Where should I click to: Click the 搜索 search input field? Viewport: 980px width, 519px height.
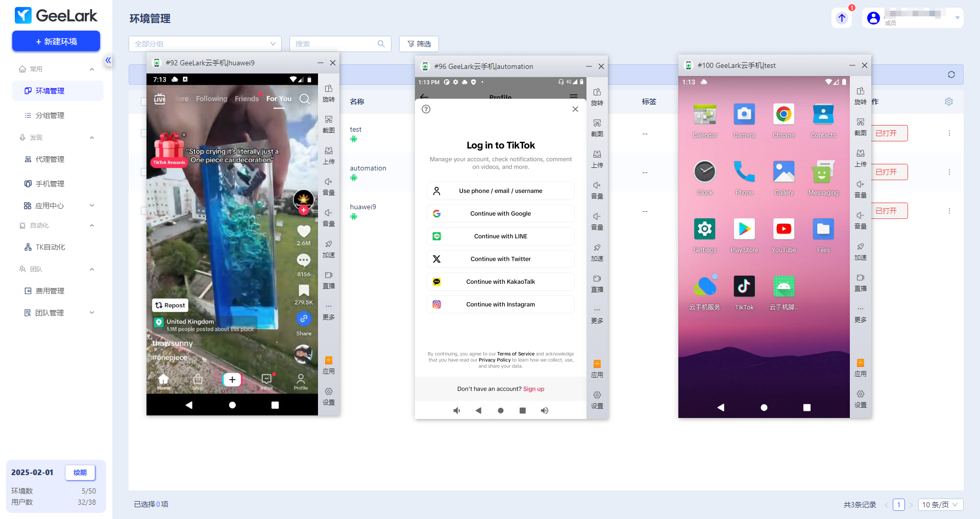pos(340,44)
